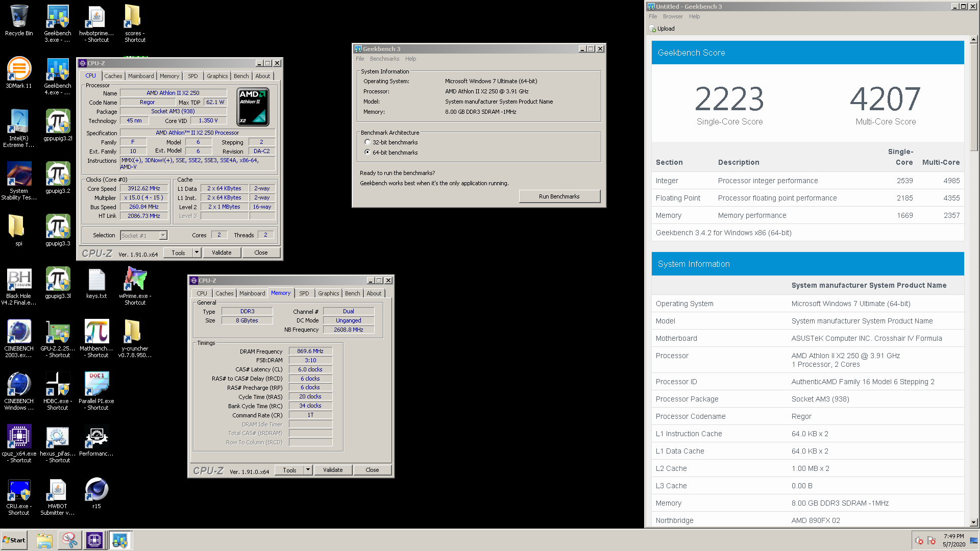The height and width of the screenshot is (551, 980).
Task: Click Validate in the CPU-Z CPU window
Action: [x=222, y=253]
